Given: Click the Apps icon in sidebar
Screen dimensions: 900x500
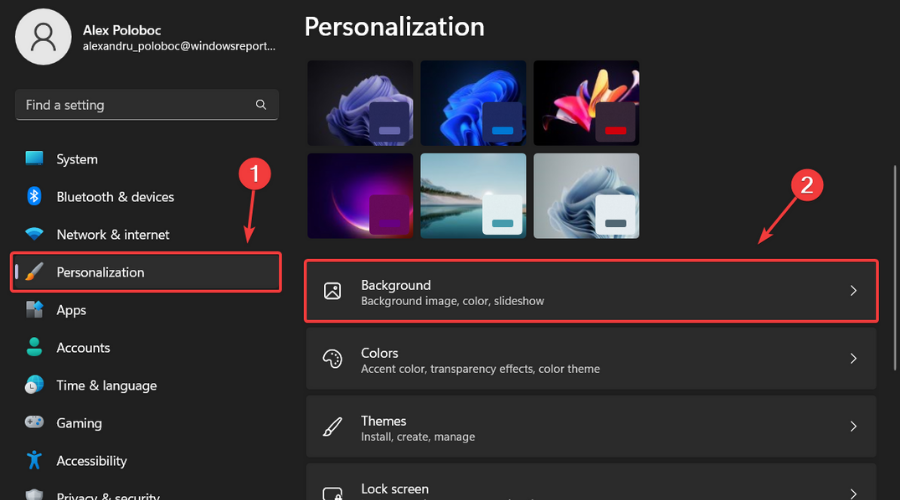Looking at the screenshot, I should coord(35,310).
